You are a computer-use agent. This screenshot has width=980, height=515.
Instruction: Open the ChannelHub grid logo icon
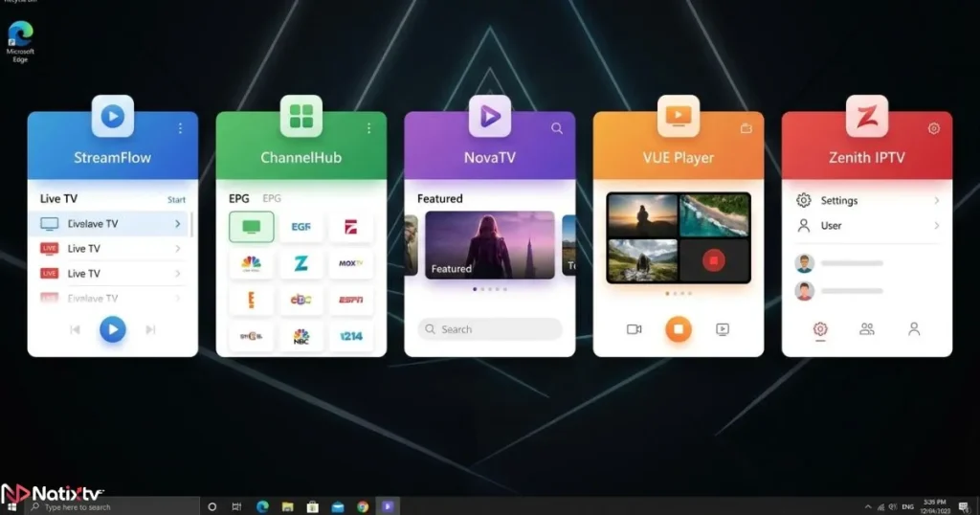tap(301, 116)
